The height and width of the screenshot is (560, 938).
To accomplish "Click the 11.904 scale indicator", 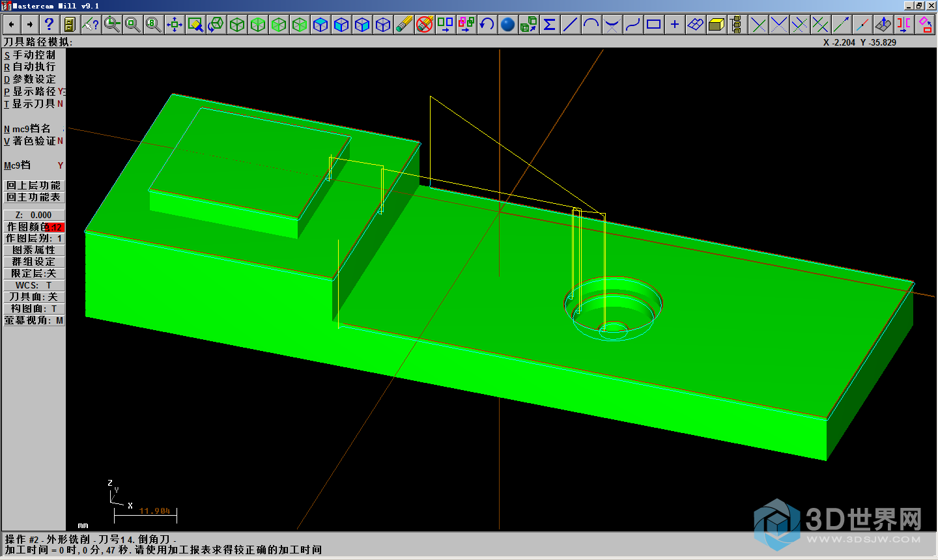I will tap(154, 511).
